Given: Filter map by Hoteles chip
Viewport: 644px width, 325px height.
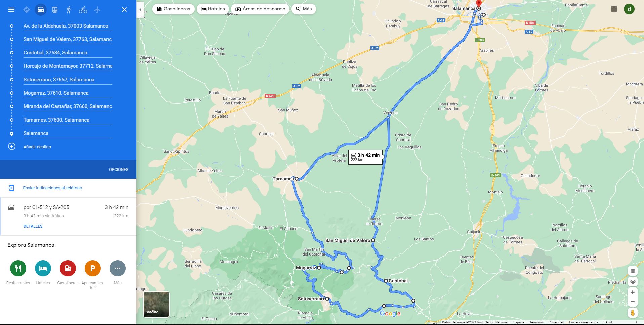Looking at the screenshot, I should pyautogui.click(x=213, y=9).
